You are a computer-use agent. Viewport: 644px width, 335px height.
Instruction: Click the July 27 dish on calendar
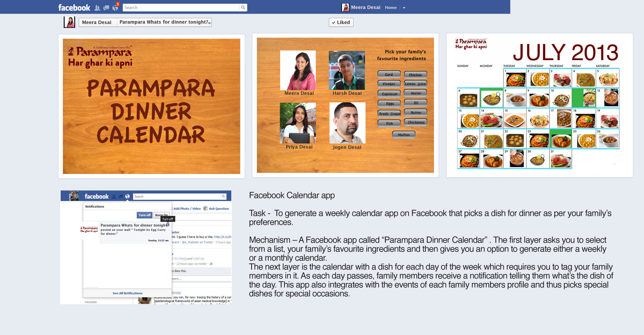click(x=469, y=161)
